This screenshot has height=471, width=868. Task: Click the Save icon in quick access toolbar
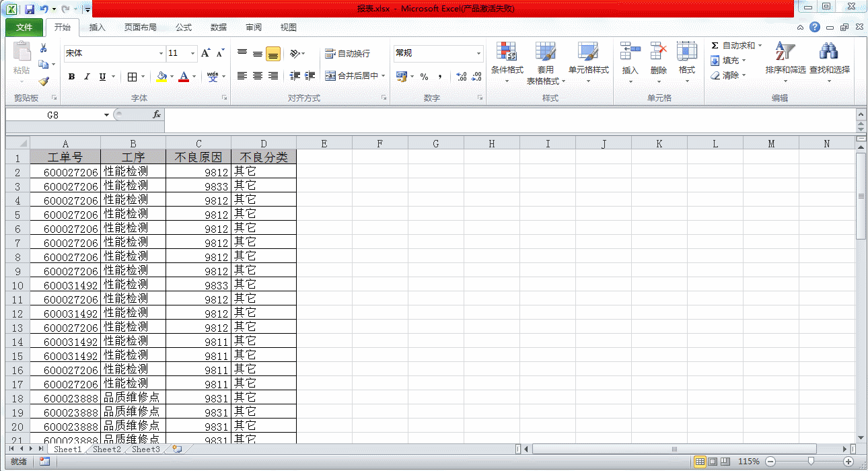(x=30, y=9)
